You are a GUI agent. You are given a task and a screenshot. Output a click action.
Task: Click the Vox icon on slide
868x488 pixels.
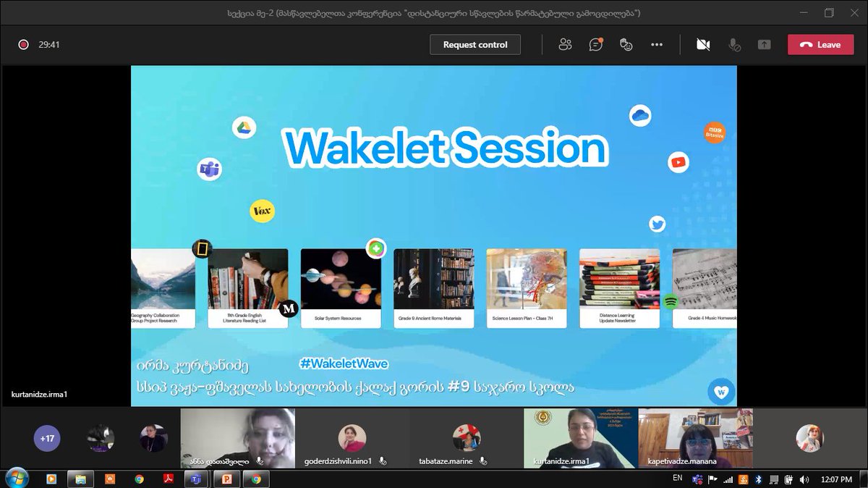[262, 211]
